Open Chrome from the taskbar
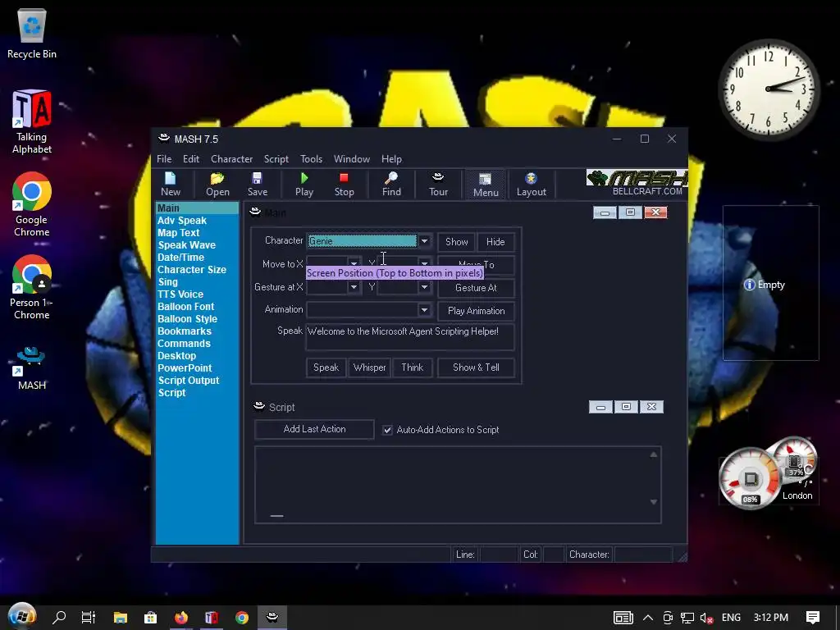This screenshot has height=630, width=840. 242,617
